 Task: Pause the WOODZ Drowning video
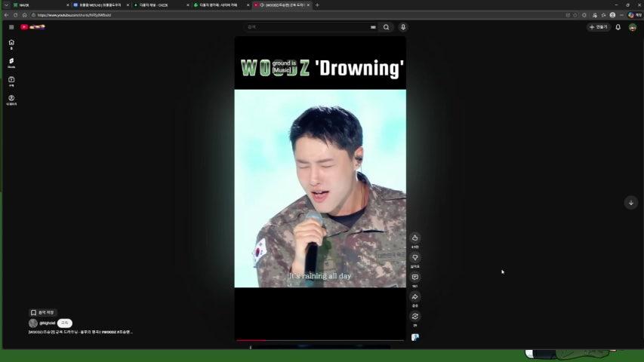tap(320, 189)
